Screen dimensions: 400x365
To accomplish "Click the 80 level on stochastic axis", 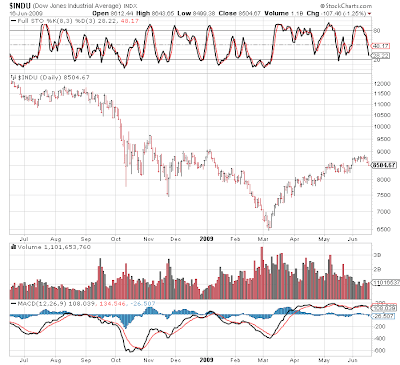I will click(377, 30).
